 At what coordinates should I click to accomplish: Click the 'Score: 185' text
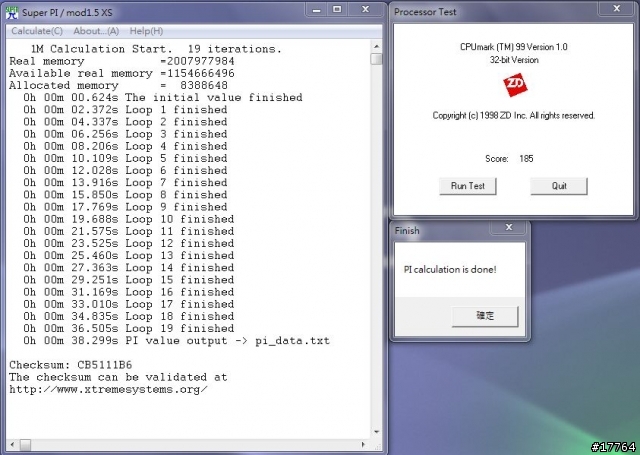tap(509, 159)
